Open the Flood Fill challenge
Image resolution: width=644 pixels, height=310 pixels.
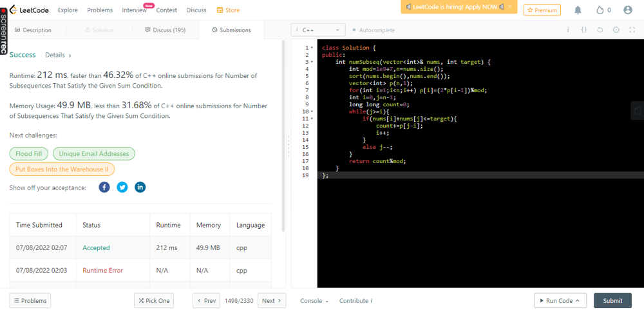[29, 154]
